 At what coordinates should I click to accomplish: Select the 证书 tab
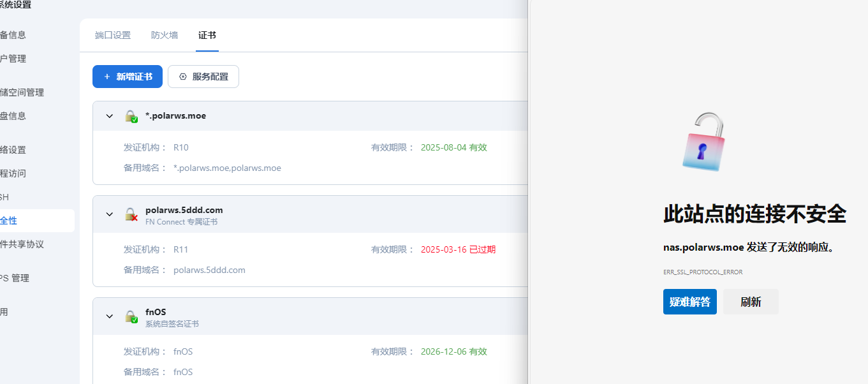207,35
